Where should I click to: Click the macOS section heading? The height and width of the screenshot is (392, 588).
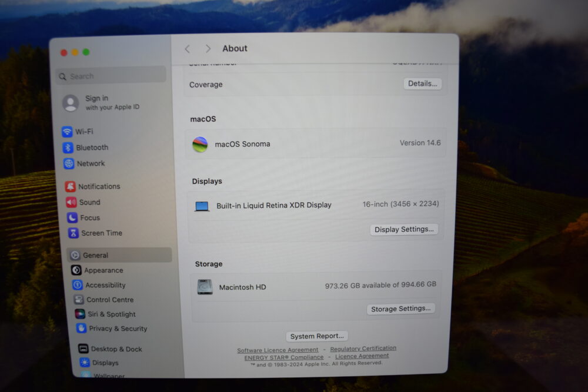pyautogui.click(x=203, y=119)
